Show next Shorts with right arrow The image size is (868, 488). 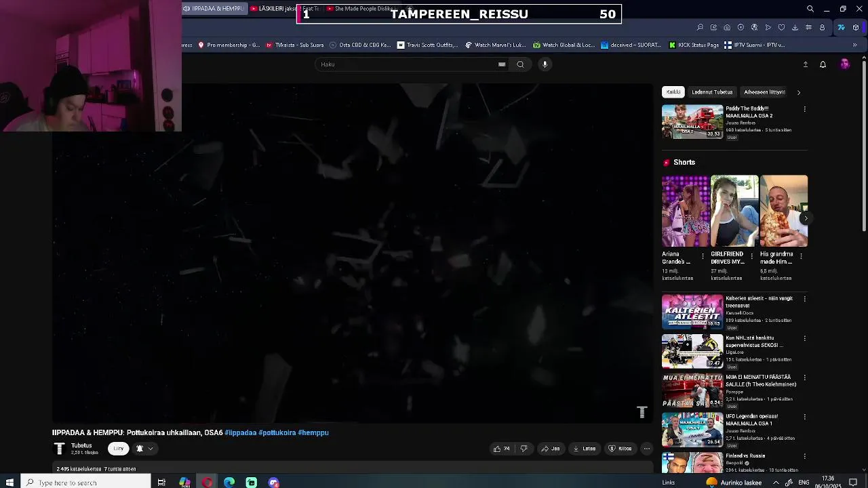click(x=805, y=218)
